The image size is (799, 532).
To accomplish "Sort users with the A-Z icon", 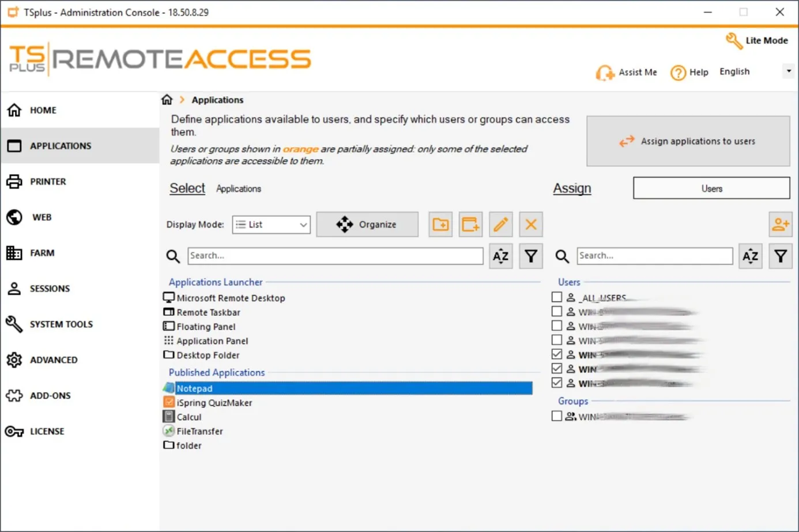I will [x=751, y=256].
